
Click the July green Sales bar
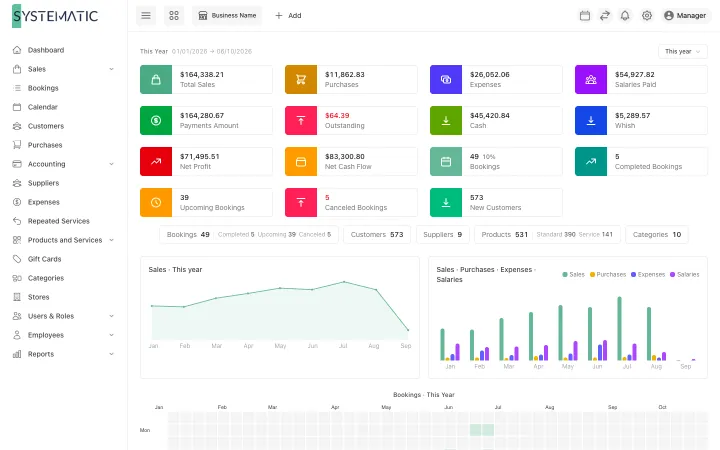[619, 328]
